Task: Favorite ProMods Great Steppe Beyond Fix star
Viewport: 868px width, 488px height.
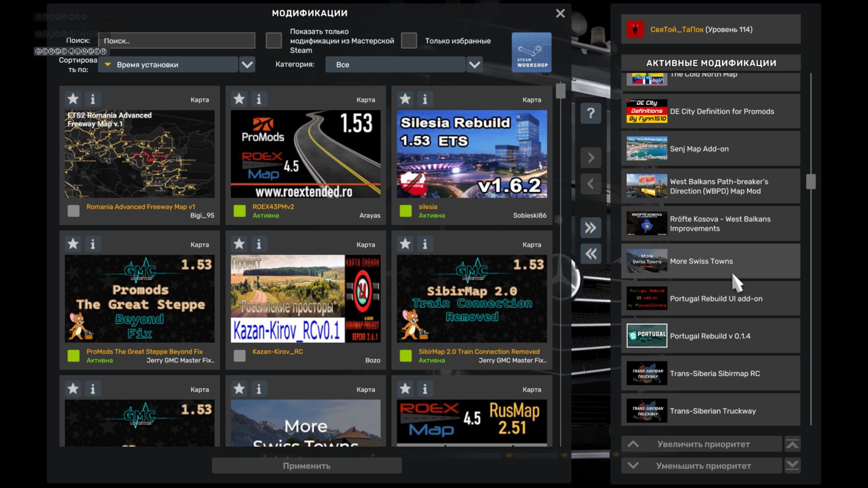Action: pos(73,244)
